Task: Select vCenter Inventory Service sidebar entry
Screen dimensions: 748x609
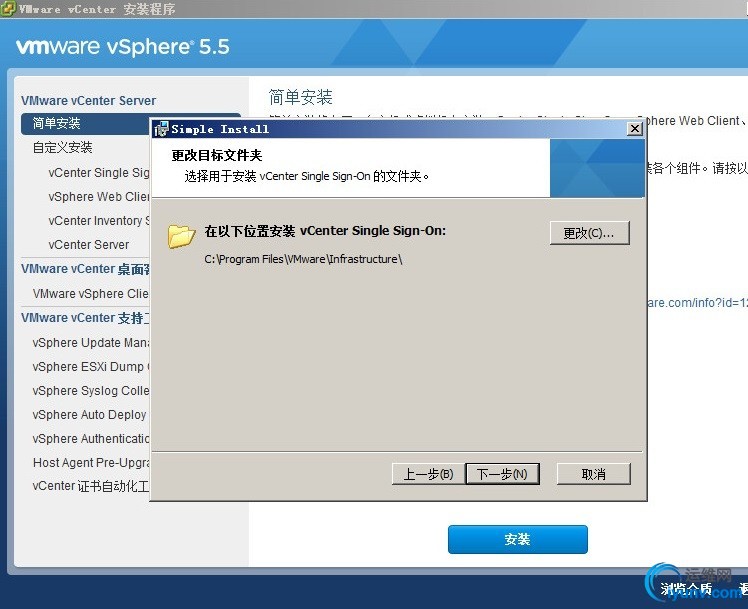Action: (x=99, y=220)
